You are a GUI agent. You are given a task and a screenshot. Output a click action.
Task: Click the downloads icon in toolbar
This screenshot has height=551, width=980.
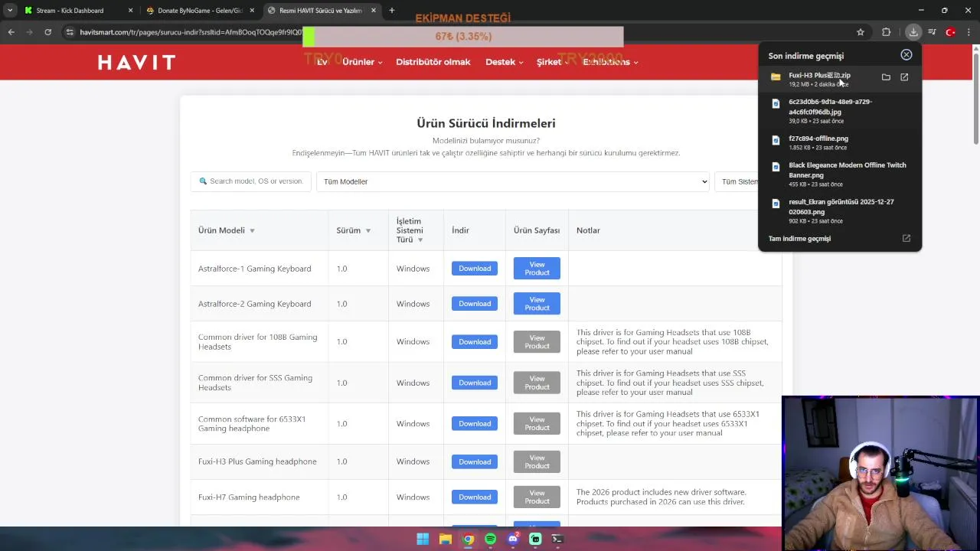[x=913, y=32]
